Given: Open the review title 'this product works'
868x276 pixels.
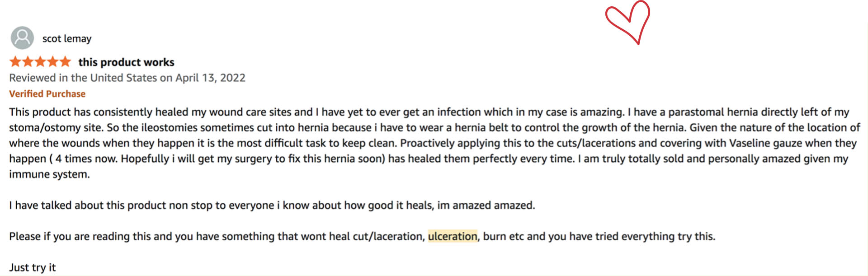Looking at the screenshot, I should (126, 62).
